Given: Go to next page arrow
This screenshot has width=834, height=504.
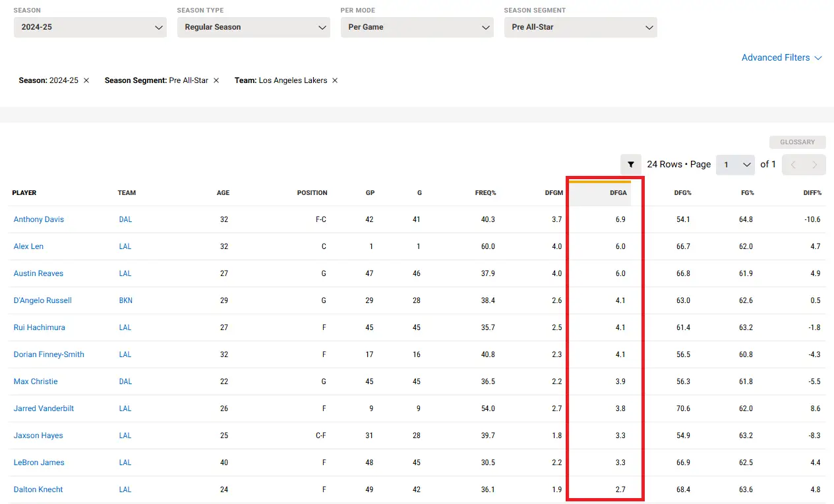Looking at the screenshot, I should pos(815,164).
